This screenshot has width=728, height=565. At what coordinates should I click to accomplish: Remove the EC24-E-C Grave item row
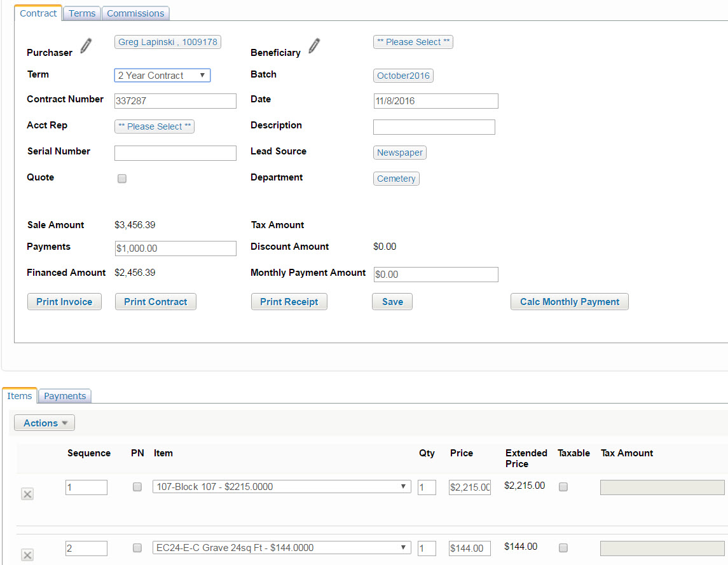coord(27,555)
